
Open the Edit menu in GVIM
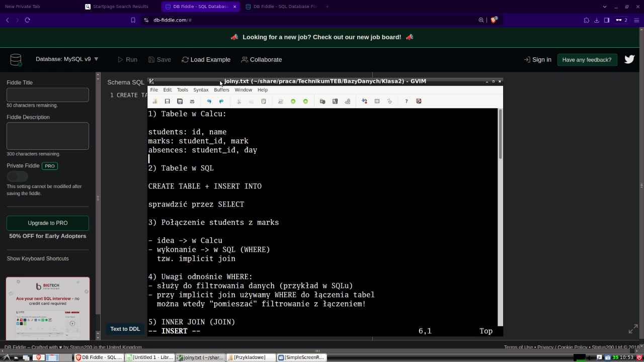(x=168, y=90)
